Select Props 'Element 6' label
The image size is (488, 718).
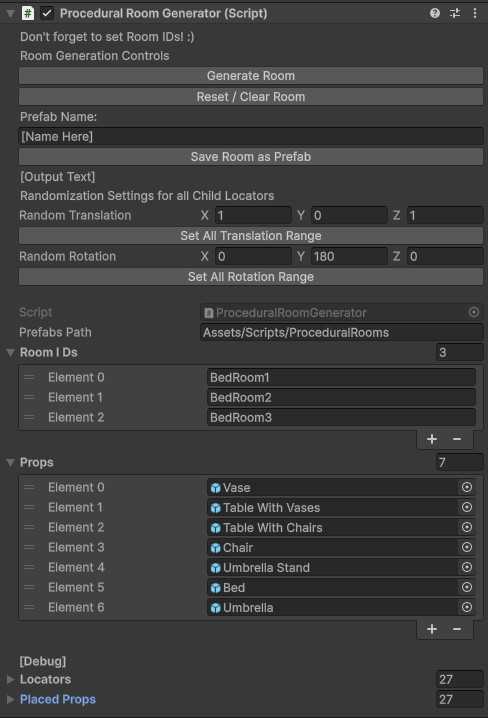point(76,607)
